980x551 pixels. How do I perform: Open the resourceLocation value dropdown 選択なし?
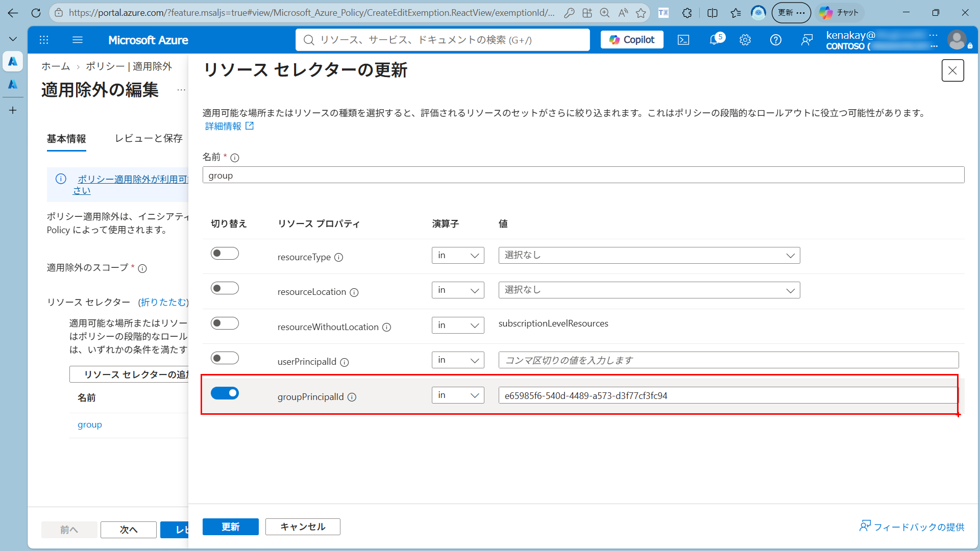tap(649, 290)
